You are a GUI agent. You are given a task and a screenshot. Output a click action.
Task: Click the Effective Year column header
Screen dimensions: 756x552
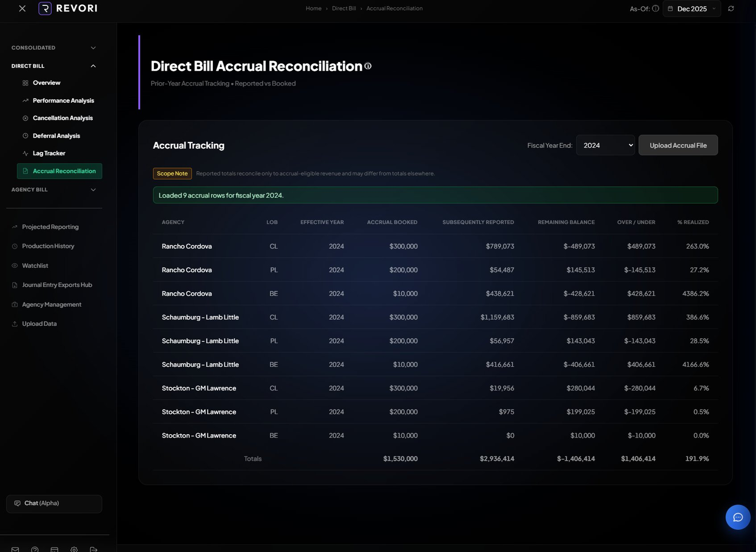pyautogui.click(x=322, y=223)
